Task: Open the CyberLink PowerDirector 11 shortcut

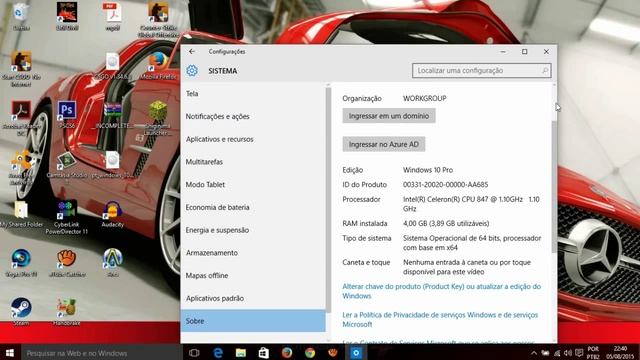Action: (x=67, y=217)
